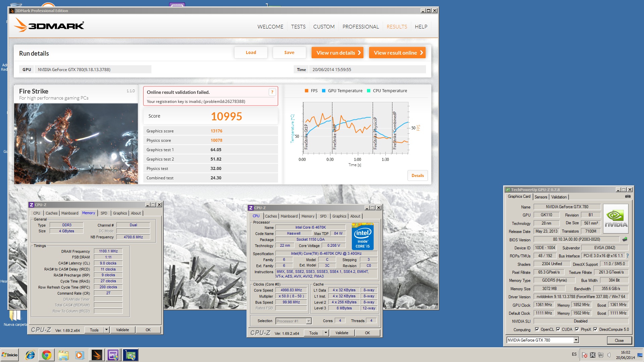The width and height of the screenshot is (644, 362).
Task: Click the Load button
Action: 251,53
